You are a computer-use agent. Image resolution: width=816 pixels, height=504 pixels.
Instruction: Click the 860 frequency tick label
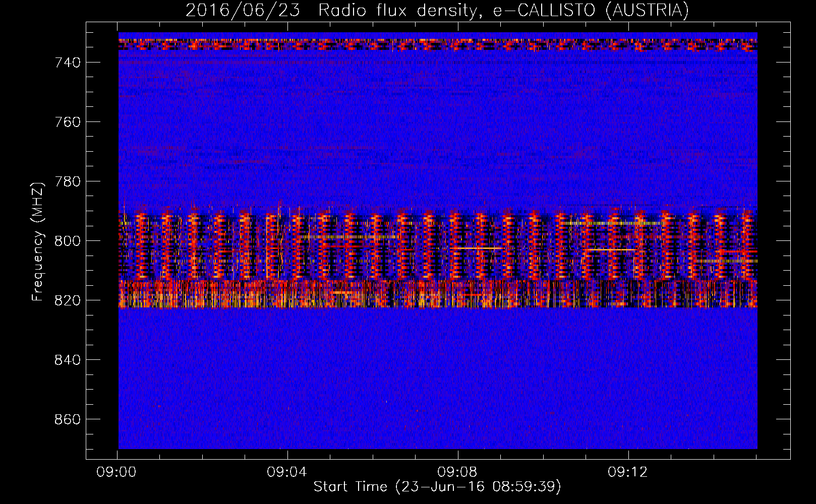[x=68, y=419]
